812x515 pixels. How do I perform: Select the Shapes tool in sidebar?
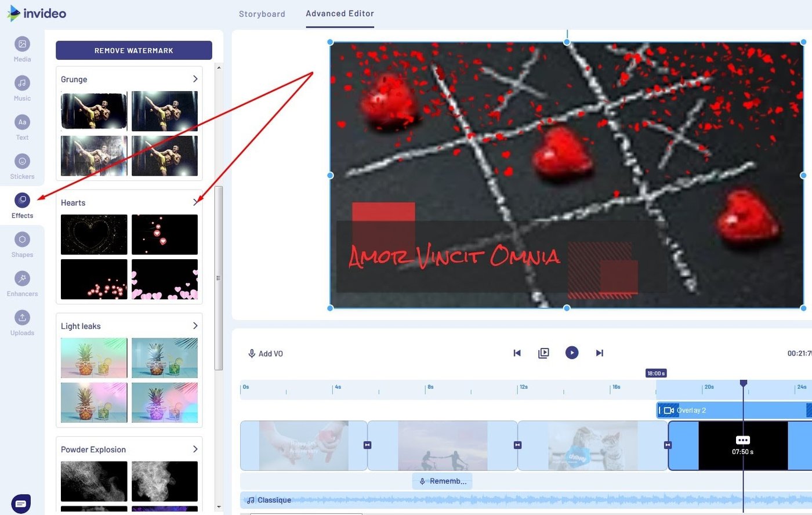(21, 244)
